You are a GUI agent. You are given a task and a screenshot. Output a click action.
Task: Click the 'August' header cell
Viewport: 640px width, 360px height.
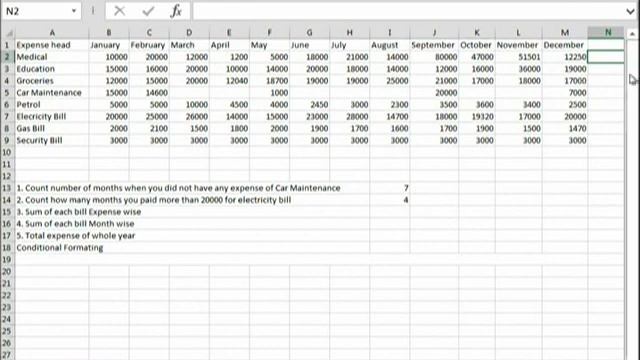[390, 45]
